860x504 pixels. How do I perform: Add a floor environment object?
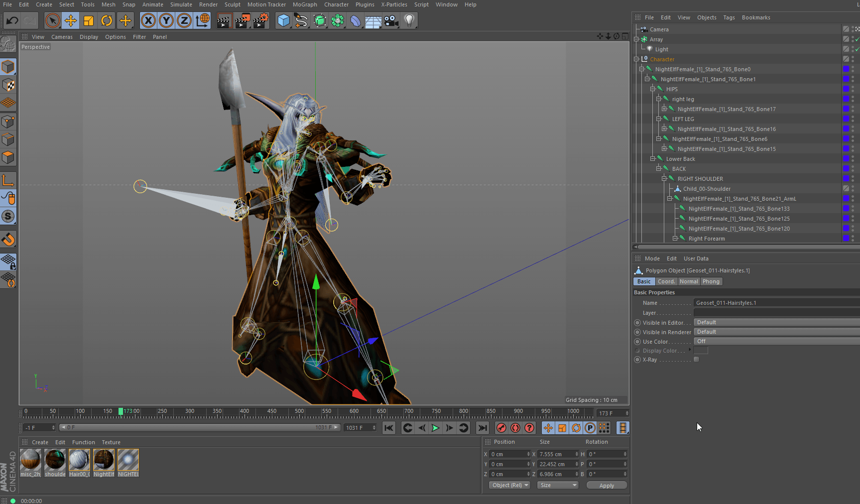tap(373, 20)
